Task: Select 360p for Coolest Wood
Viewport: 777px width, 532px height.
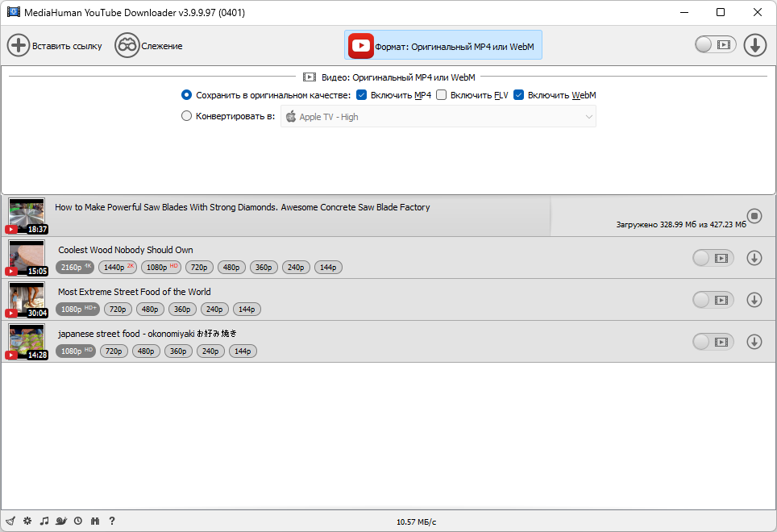Action: click(x=264, y=267)
